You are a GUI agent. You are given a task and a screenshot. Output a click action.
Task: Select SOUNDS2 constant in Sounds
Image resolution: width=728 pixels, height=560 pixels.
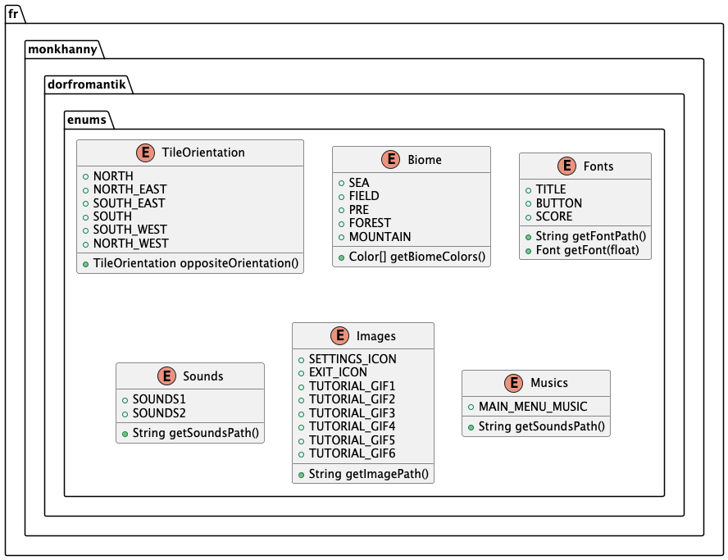pyautogui.click(x=159, y=412)
